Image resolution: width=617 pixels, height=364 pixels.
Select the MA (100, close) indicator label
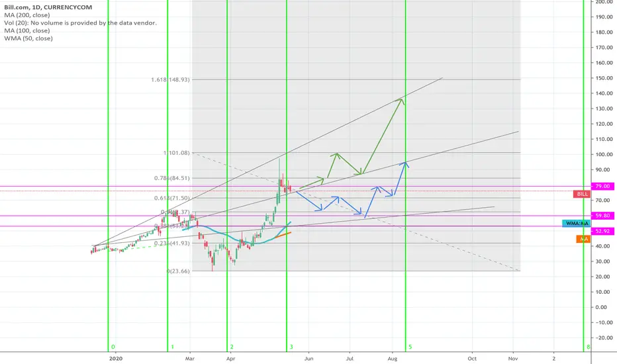point(27,30)
